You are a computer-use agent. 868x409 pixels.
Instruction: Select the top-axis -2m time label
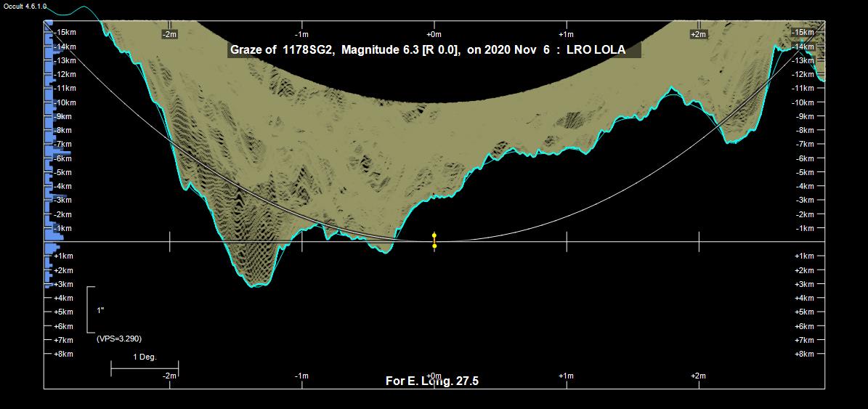click(169, 34)
